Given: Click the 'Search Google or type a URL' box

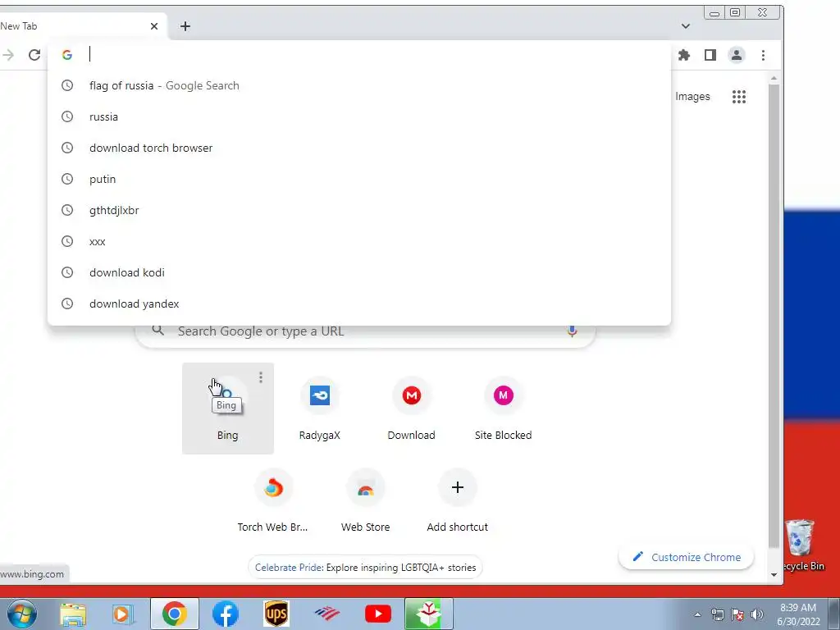Looking at the screenshot, I should pos(365,331).
